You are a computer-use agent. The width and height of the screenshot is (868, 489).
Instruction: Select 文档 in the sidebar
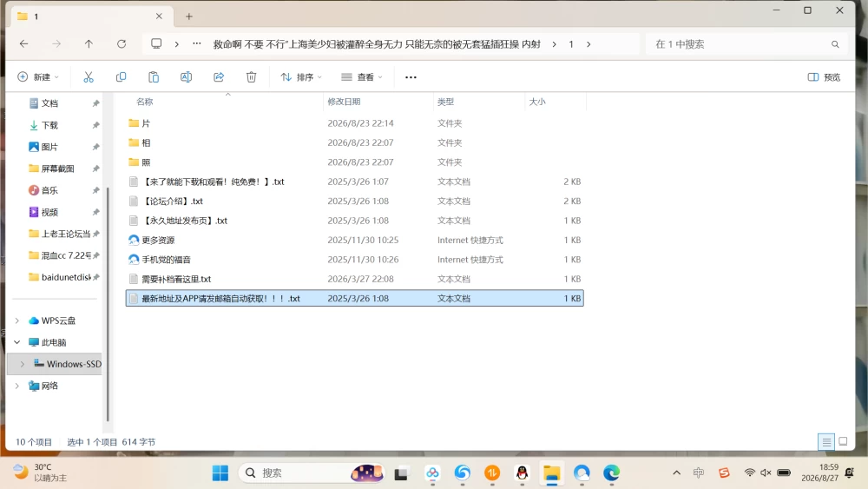point(49,103)
